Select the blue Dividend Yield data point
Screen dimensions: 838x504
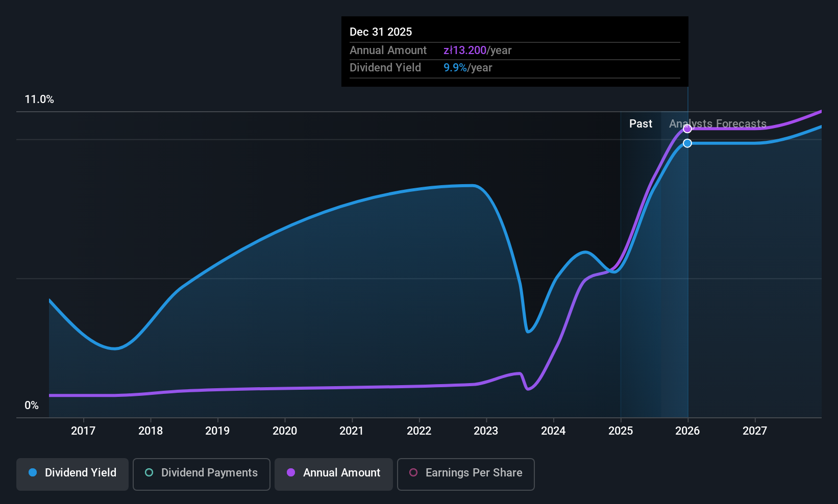tap(687, 143)
